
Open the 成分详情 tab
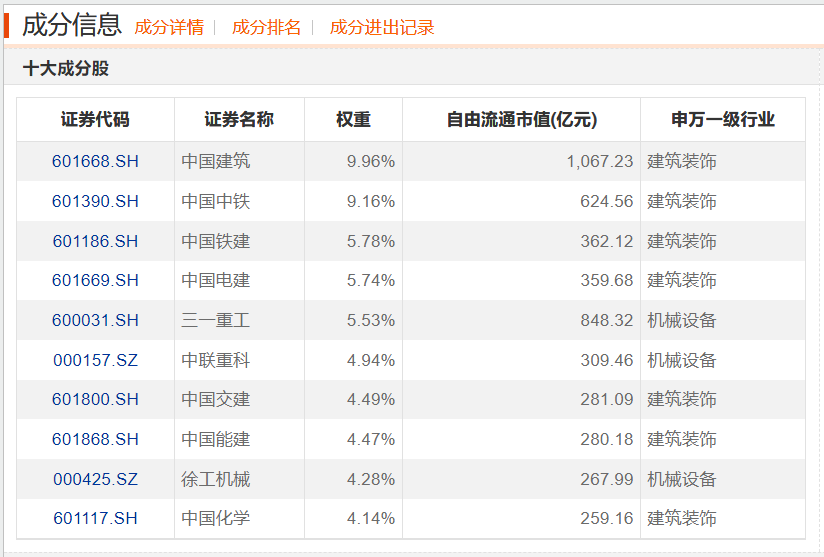[x=169, y=28]
